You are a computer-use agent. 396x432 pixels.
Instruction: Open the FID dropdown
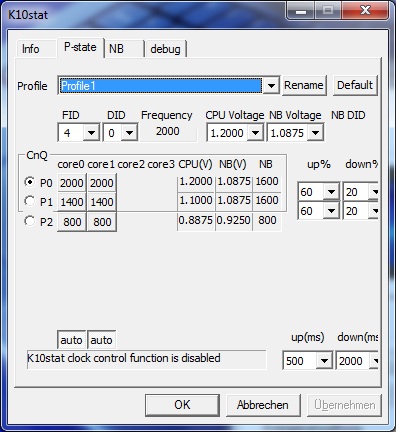click(91, 133)
